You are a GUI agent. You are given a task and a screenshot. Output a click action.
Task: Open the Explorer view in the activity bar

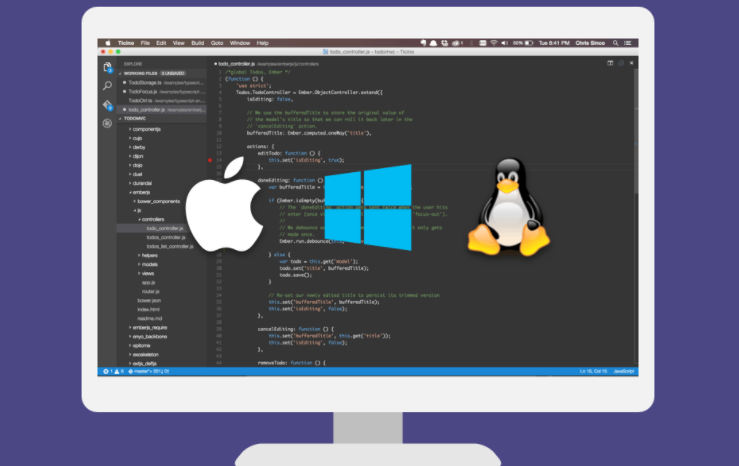[x=107, y=67]
